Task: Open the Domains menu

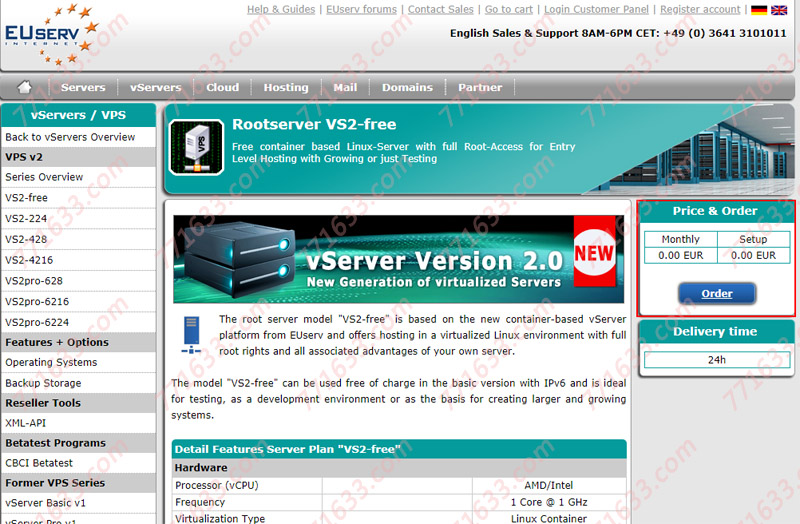Action: click(x=407, y=87)
